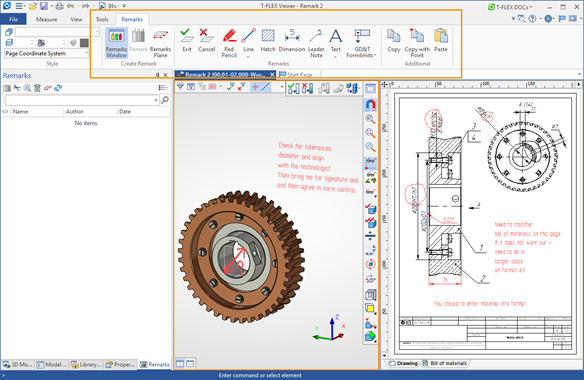Switch to the Tools ribbon tab
The width and height of the screenshot is (584, 380).
(x=102, y=19)
